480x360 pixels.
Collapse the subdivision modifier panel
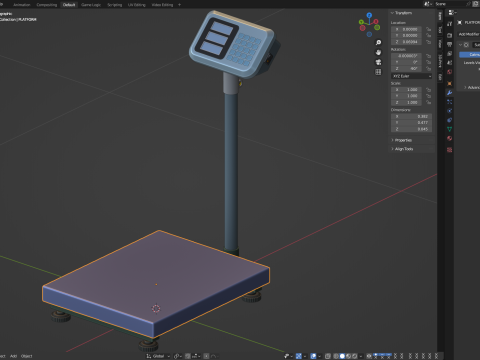pos(461,45)
